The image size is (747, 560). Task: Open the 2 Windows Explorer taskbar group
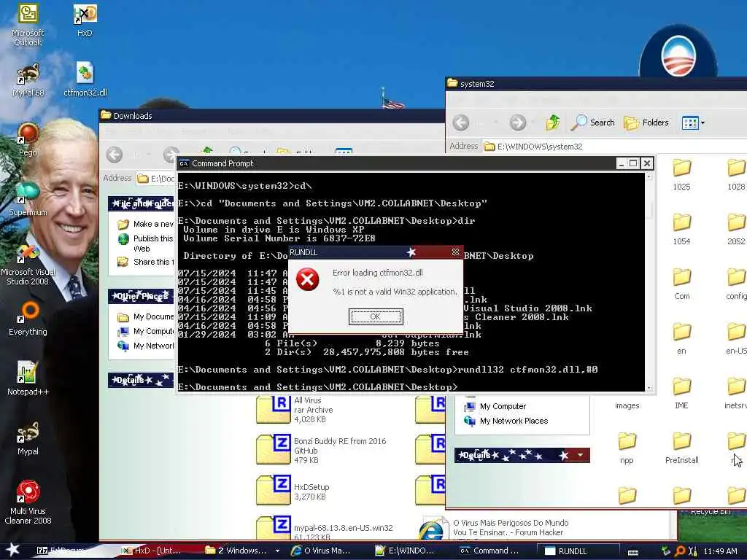tap(242, 551)
